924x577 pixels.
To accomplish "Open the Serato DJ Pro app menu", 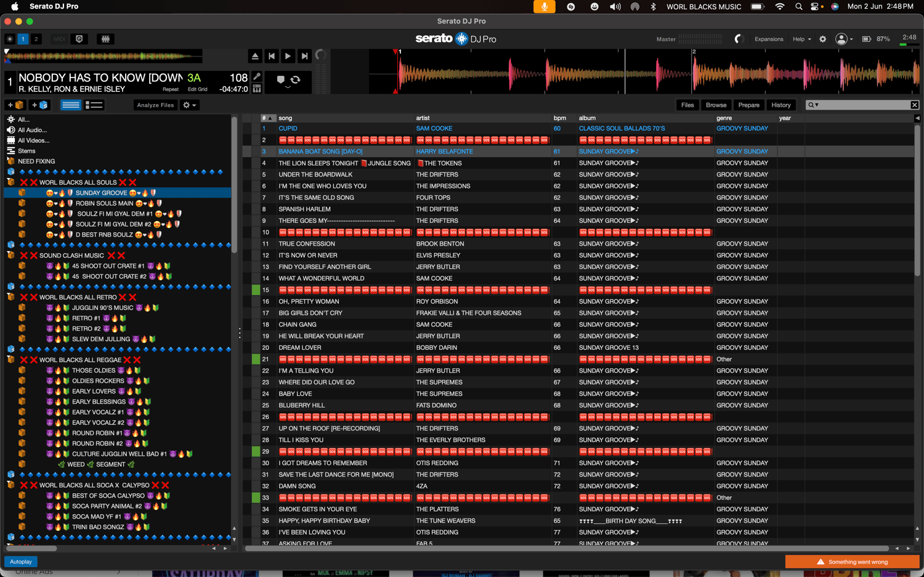I will [54, 6].
